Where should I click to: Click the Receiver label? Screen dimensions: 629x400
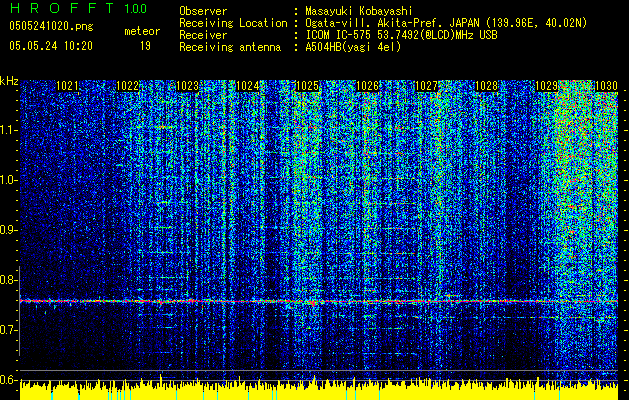pos(203,35)
